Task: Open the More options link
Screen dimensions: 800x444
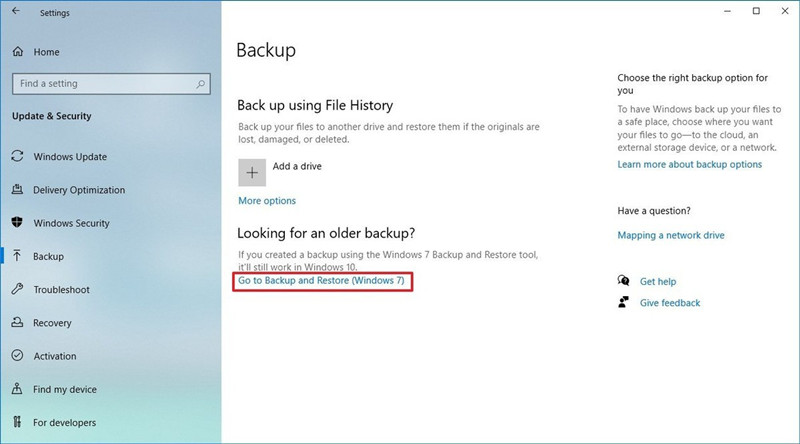Action: [x=266, y=201]
